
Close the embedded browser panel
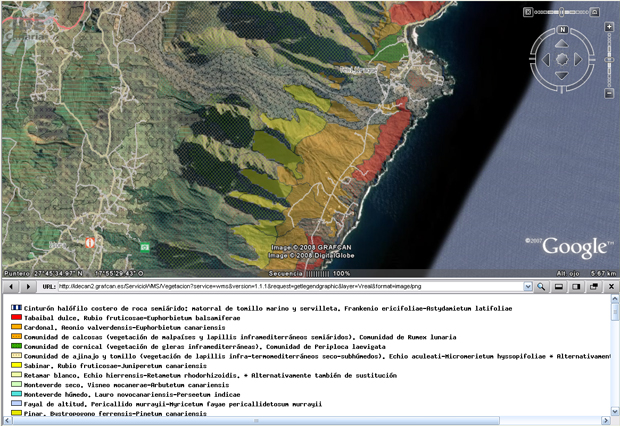tap(611, 286)
